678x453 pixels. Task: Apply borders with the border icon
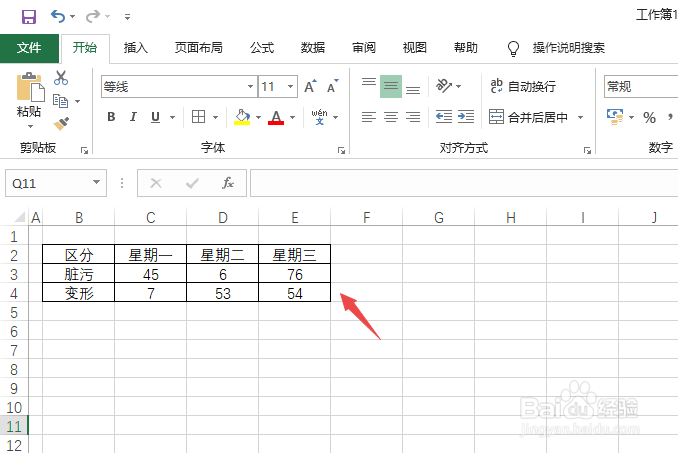(198, 117)
